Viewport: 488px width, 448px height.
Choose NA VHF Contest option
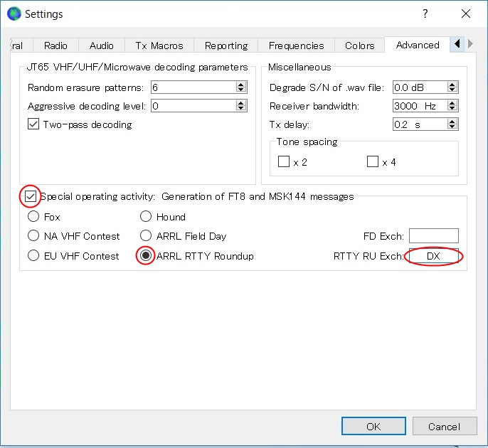tap(33, 235)
